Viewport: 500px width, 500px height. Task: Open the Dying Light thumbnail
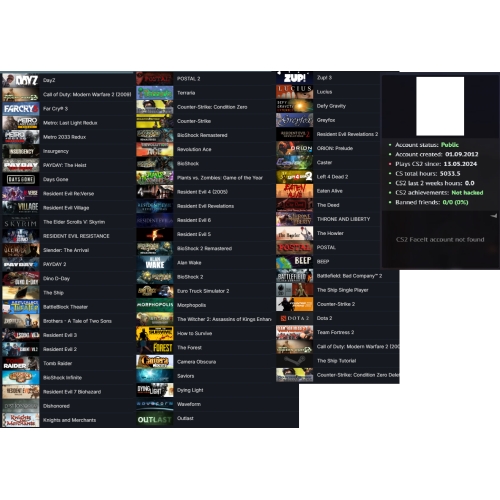click(x=155, y=390)
